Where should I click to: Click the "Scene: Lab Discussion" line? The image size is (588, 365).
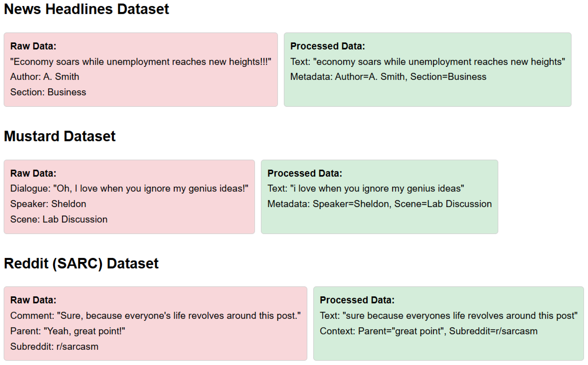(59, 220)
